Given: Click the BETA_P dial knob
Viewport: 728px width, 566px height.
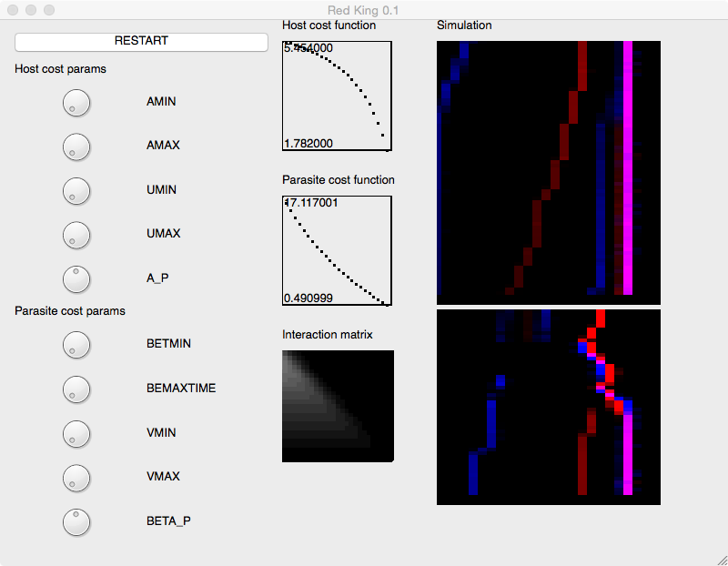Looking at the screenshot, I should coord(76,521).
